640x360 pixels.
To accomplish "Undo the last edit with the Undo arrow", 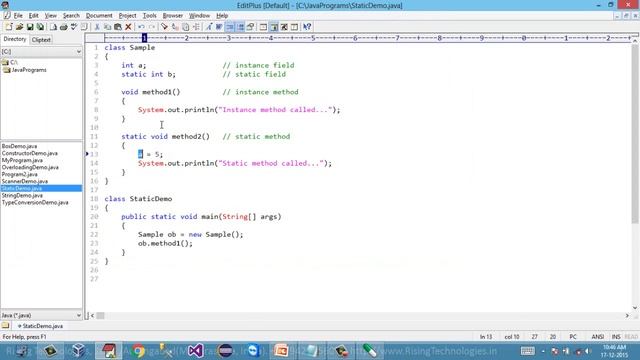I will point(141,27).
